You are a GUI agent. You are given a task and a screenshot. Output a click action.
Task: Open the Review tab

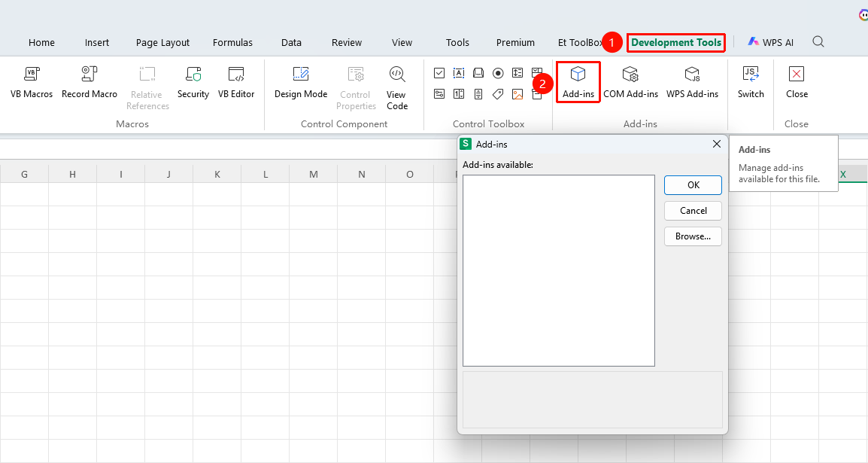347,43
